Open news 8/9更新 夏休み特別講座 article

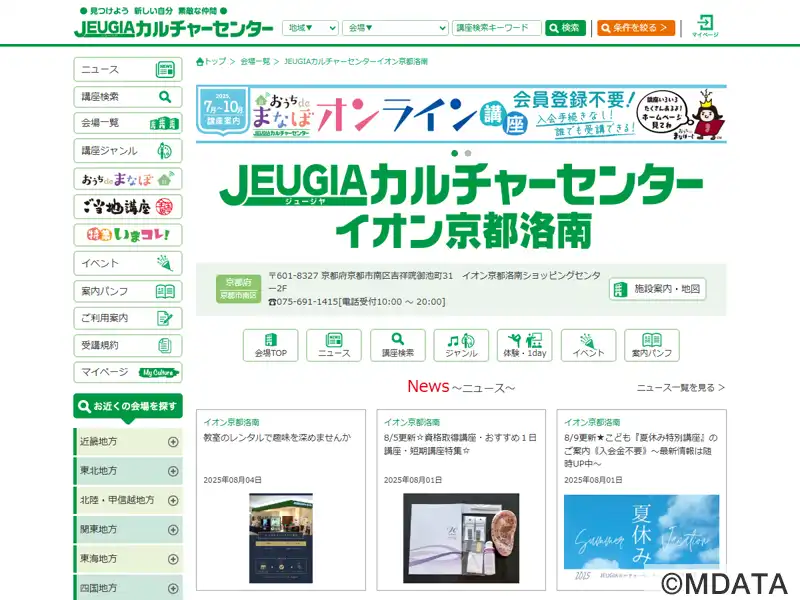641,451
